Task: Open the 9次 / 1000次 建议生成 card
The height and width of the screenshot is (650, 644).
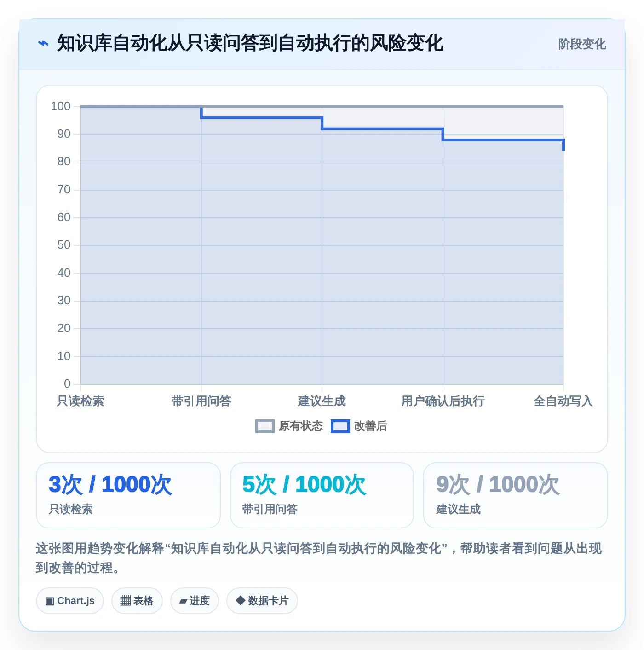Action: point(516,495)
